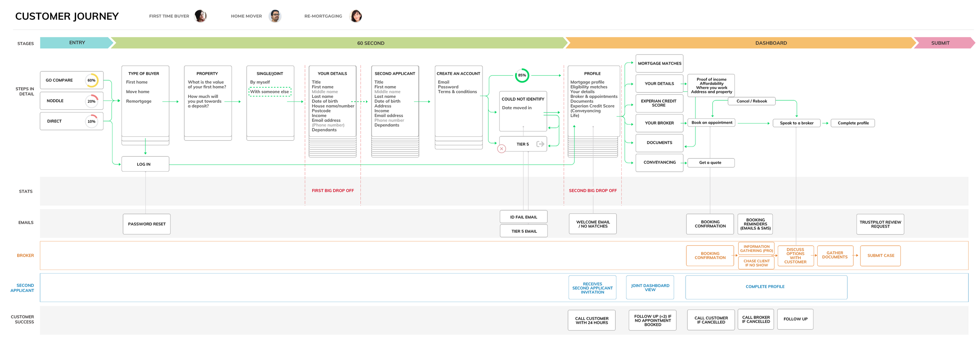
Task: Open the TRUSTPILOT REVIEW REQUEST box
Action: pos(880,224)
